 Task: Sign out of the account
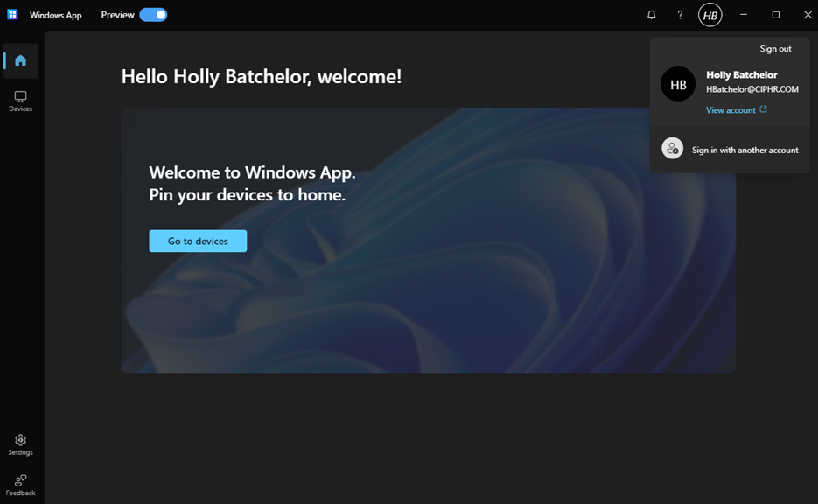pos(775,48)
